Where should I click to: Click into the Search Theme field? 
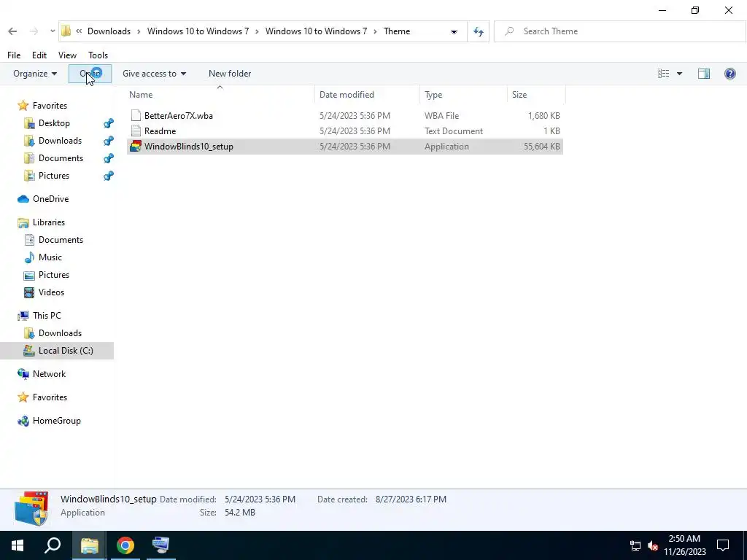pyautogui.click(x=619, y=31)
